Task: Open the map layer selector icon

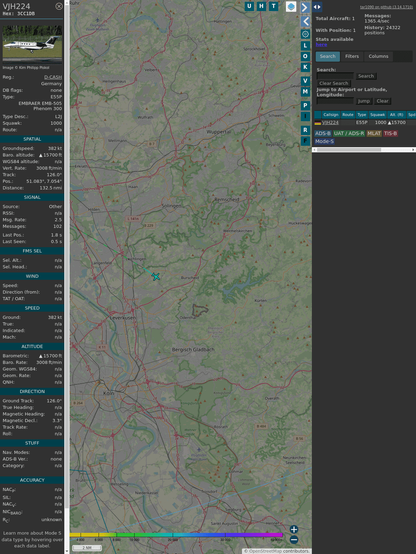Action: pos(291,7)
